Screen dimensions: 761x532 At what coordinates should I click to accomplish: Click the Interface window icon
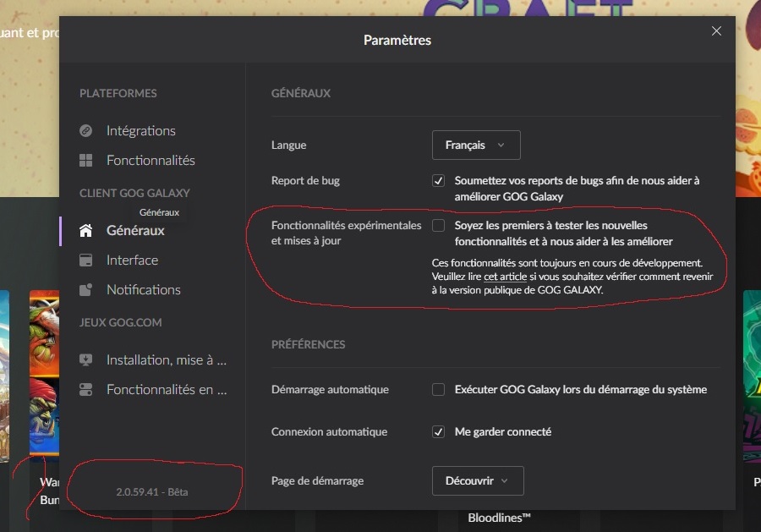click(86, 261)
